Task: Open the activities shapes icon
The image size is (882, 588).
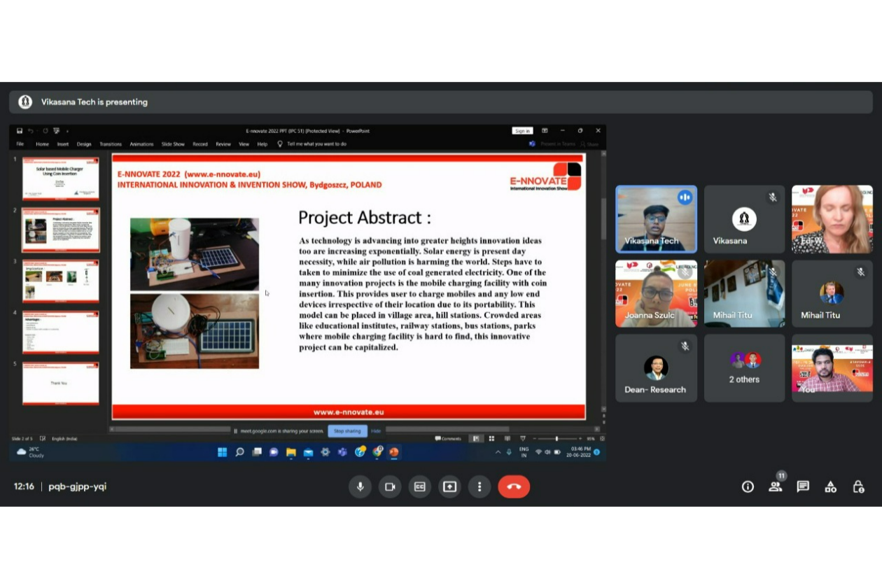Action: click(830, 486)
